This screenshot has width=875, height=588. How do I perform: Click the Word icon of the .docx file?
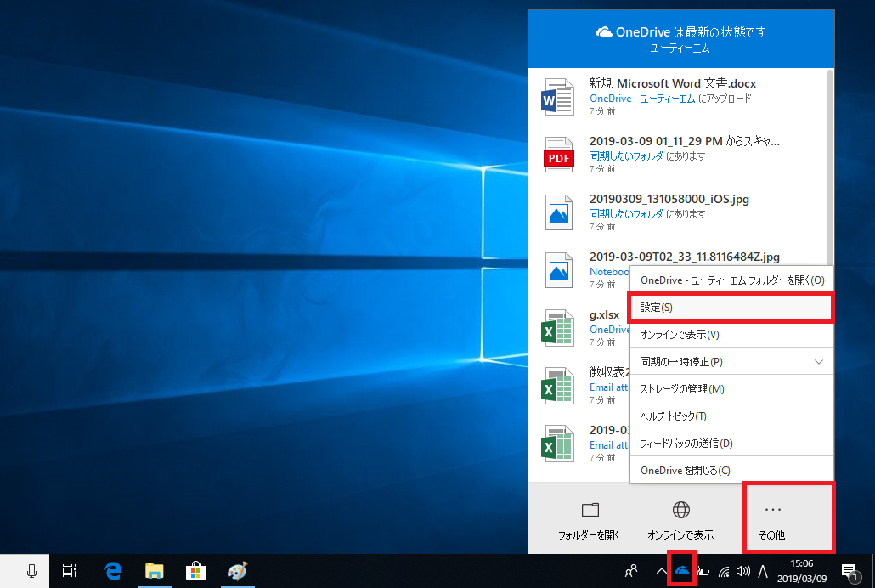point(557,97)
